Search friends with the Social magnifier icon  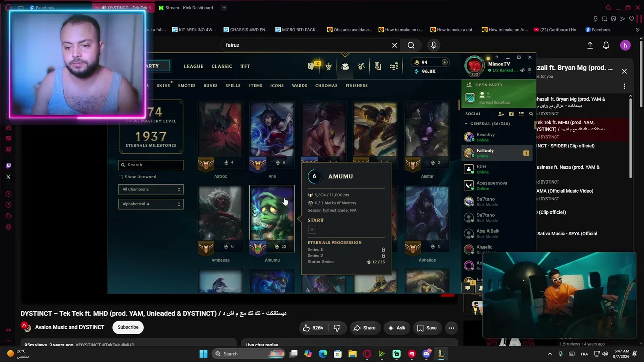pyautogui.click(x=531, y=114)
